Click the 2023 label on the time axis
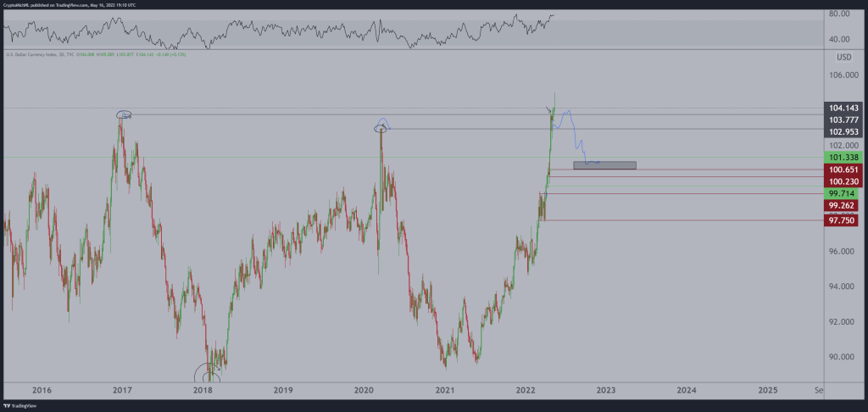Viewport: 868px width, 412px height. (605, 390)
